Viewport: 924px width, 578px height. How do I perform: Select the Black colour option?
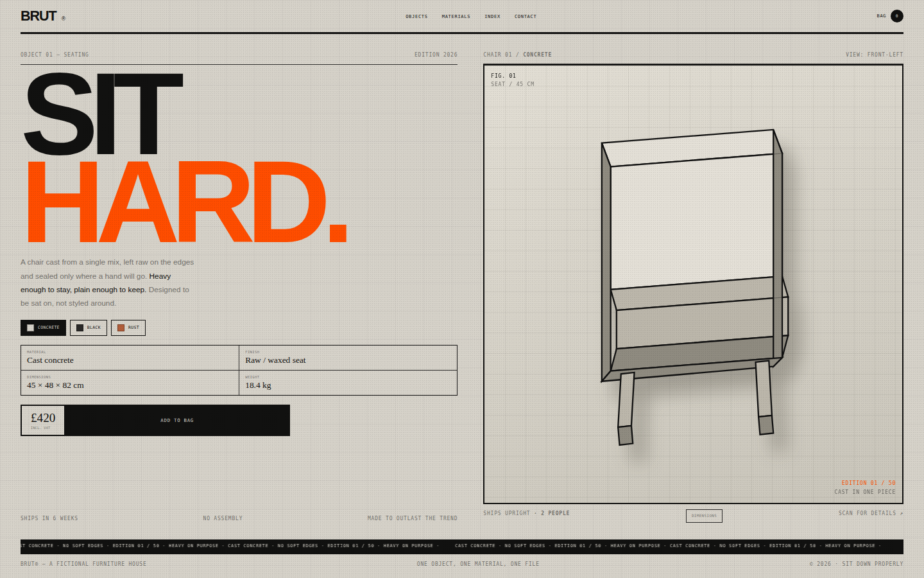89,328
